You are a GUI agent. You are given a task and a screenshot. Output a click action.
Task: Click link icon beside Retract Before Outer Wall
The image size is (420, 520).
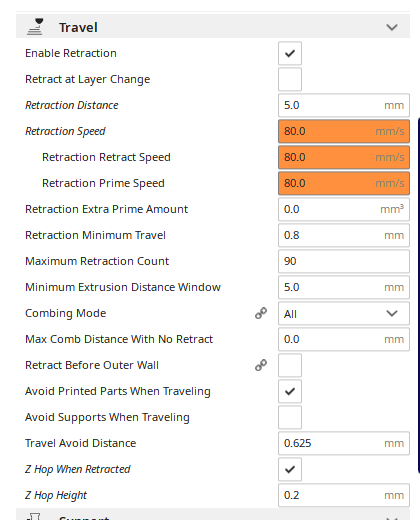261,365
